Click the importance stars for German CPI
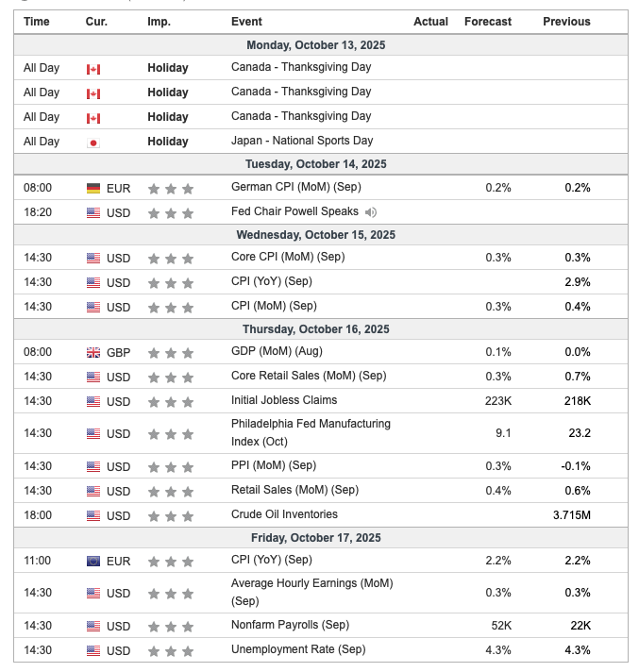The width and height of the screenshot is (639, 672). [x=172, y=189]
